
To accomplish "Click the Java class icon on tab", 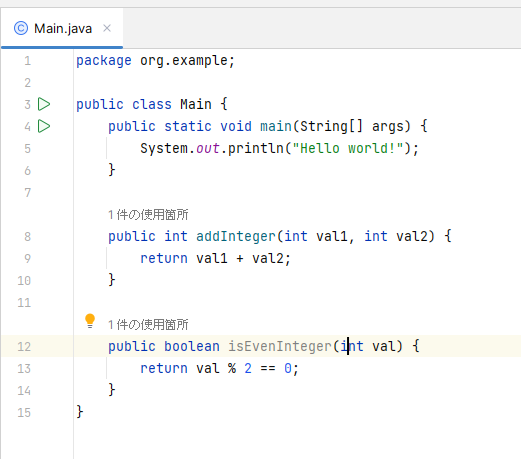I will (x=21, y=28).
